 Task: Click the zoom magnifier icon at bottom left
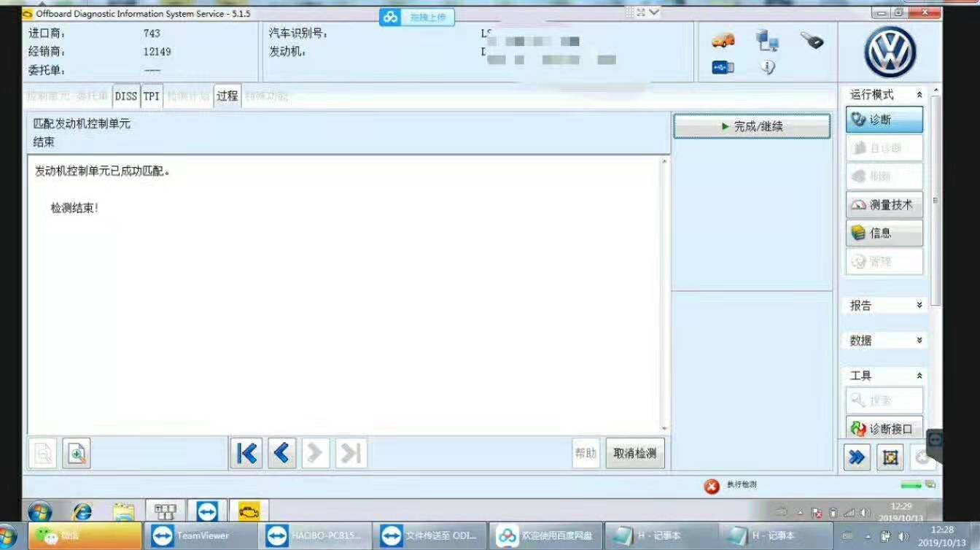pyautogui.click(x=76, y=453)
